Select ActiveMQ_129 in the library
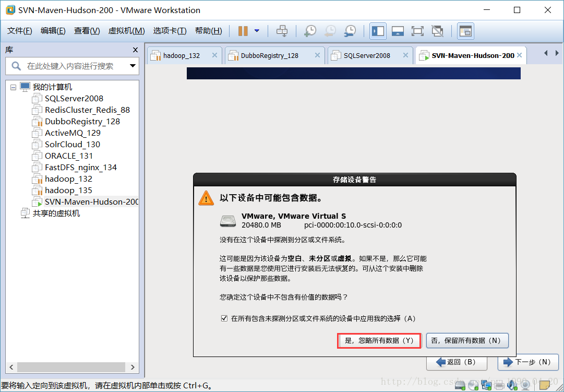Image resolution: width=564 pixels, height=392 pixels. tap(73, 133)
